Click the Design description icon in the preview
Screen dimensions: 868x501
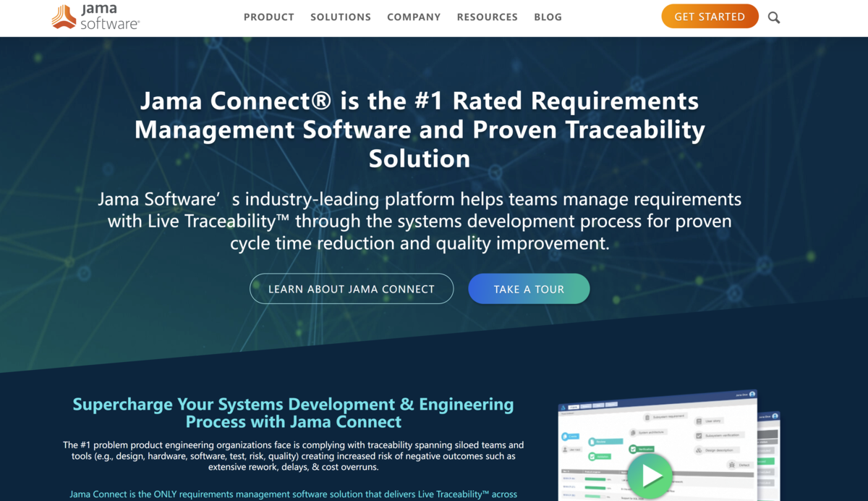click(699, 450)
